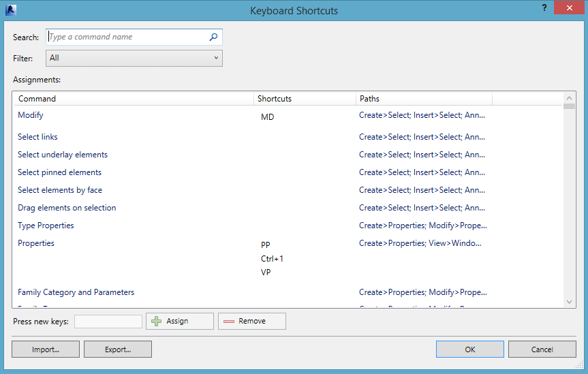Open the Export... dialog
The width and height of the screenshot is (588, 374).
[x=118, y=349]
